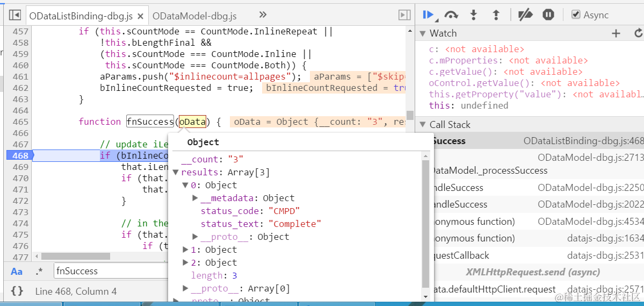This screenshot has width=644, height=306.
Task: Toggle the file navigator sidebar icon
Action: (15, 15)
